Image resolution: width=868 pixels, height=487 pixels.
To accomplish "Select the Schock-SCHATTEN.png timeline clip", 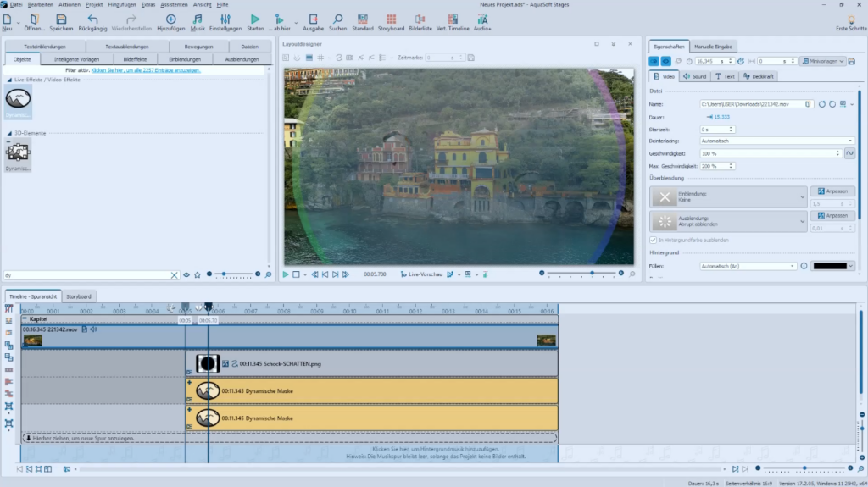I will [371, 364].
